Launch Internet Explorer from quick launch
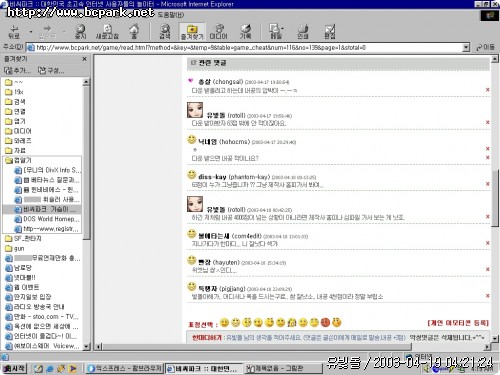 coord(50,368)
